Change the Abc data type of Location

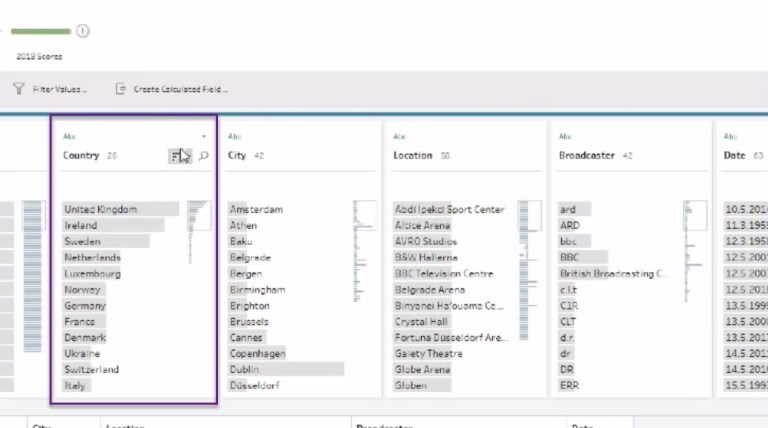tap(400, 136)
